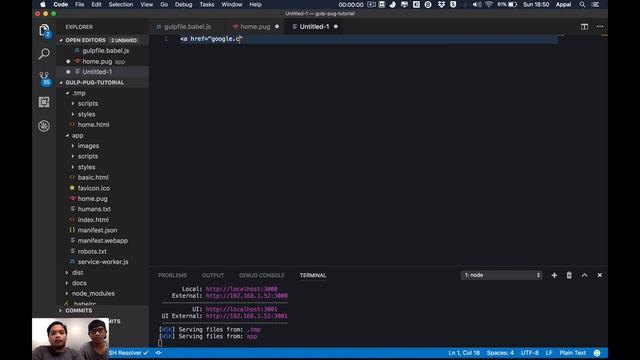Viewport: 640px width, 360px height.
Task: Open basic.html in the file tree
Action: click(93, 178)
